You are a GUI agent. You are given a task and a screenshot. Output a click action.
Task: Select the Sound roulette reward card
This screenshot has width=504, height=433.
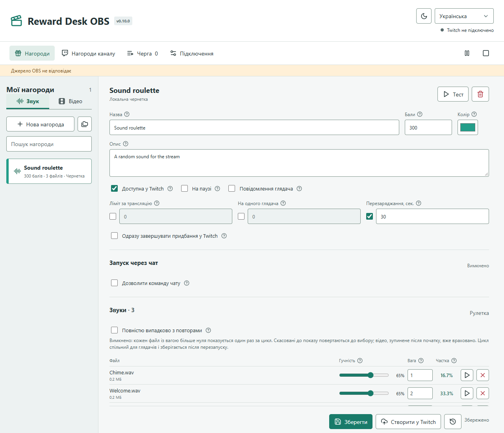click(x=49, y=171)
